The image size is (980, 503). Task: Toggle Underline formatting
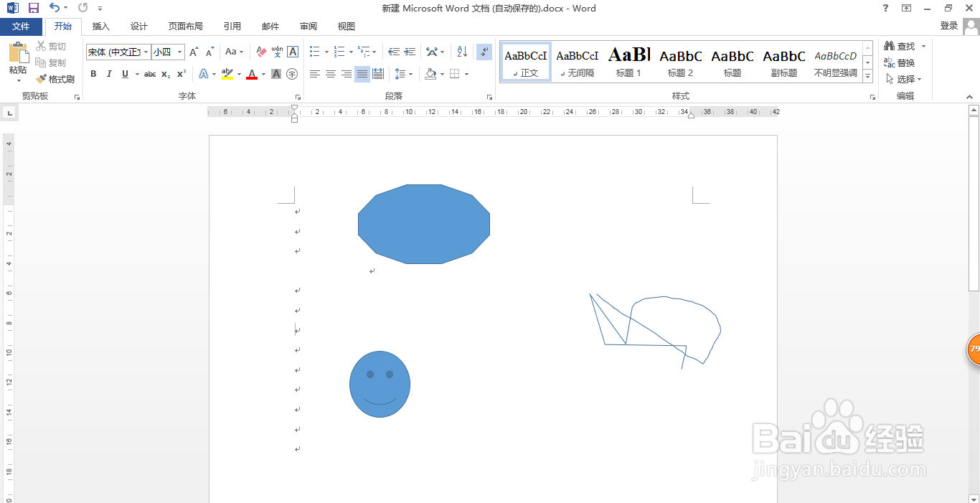125,74
